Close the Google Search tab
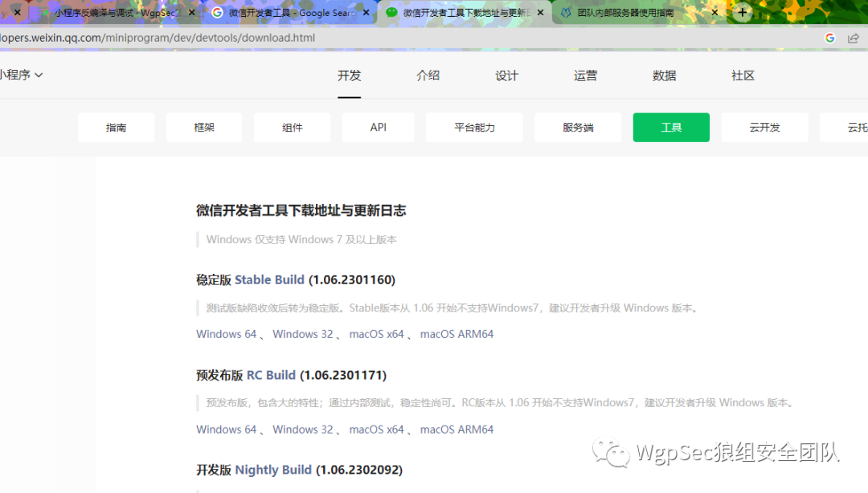The width and height of the screenshot is (868, 493). 366,12
